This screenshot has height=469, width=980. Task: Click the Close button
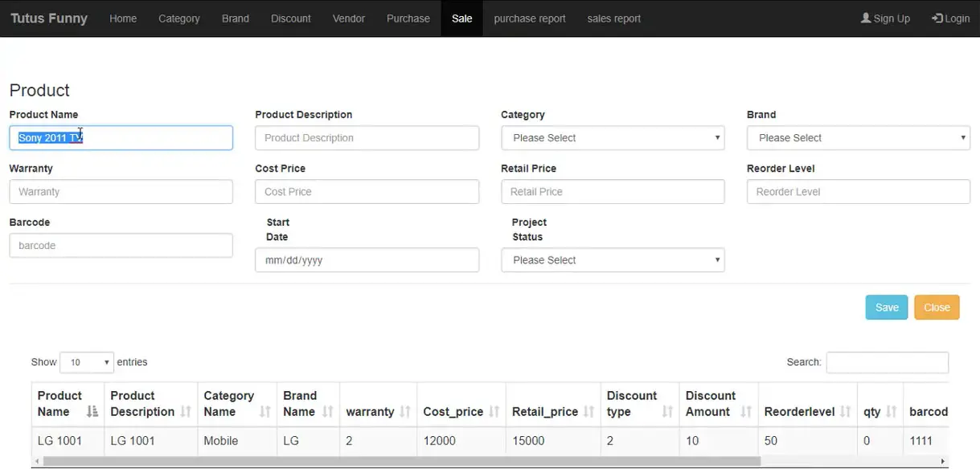coord(936,307)
